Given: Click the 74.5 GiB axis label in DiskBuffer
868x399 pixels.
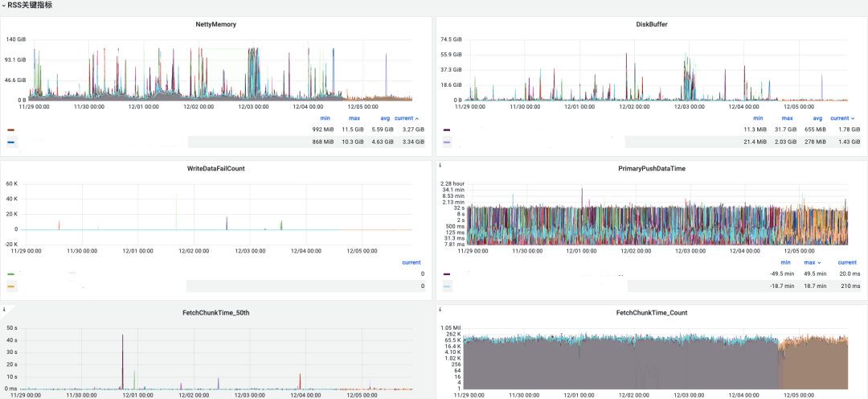Looking at the screenshot, I should coord(451,39).
